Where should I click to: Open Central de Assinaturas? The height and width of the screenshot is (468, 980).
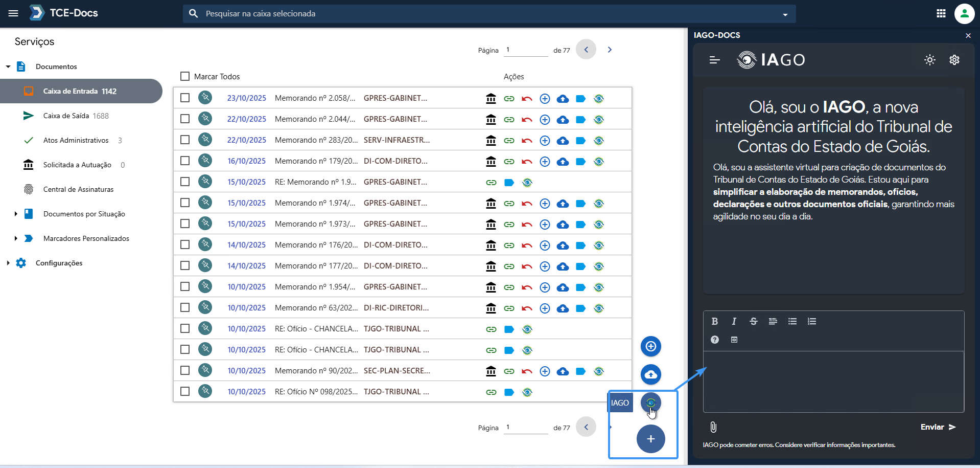pos(78,189)
